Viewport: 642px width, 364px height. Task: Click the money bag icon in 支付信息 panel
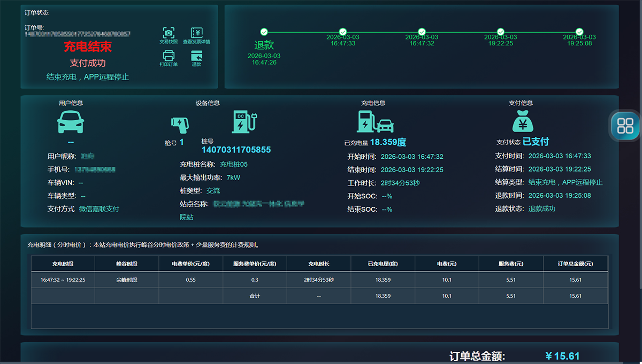point(523,122)
